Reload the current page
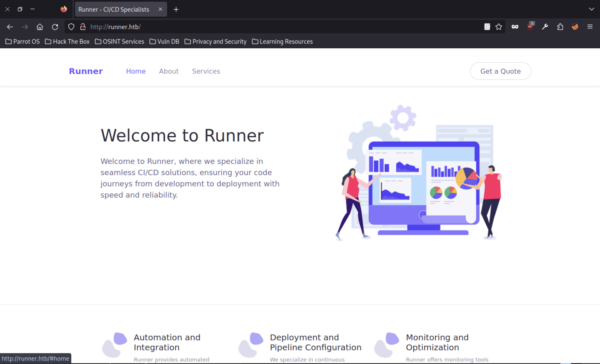The width and height of the screenshot is (600, 364). pos(55,27)
